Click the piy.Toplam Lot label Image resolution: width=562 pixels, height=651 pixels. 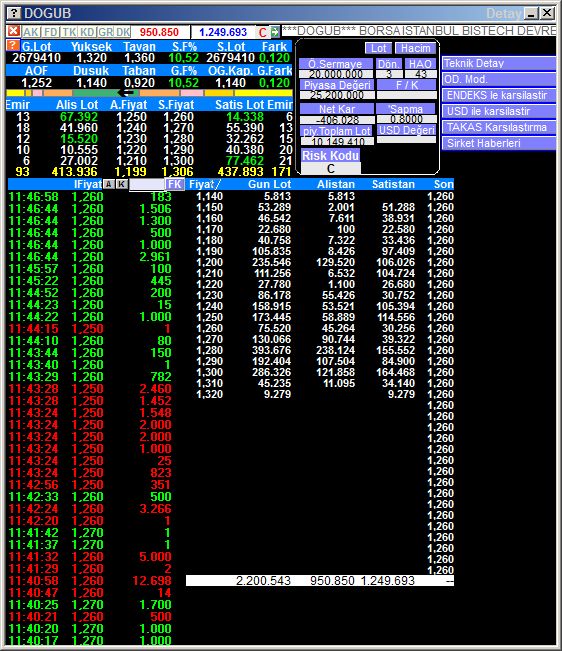(x=337, y=131)
